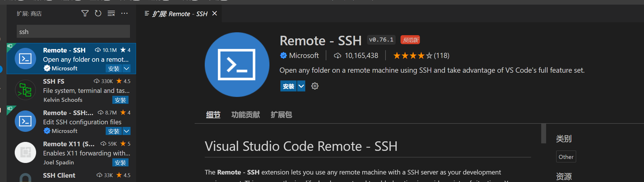Click the v0.76.1 version badge
The image size is (644, 182).
(x=381, y=40)
